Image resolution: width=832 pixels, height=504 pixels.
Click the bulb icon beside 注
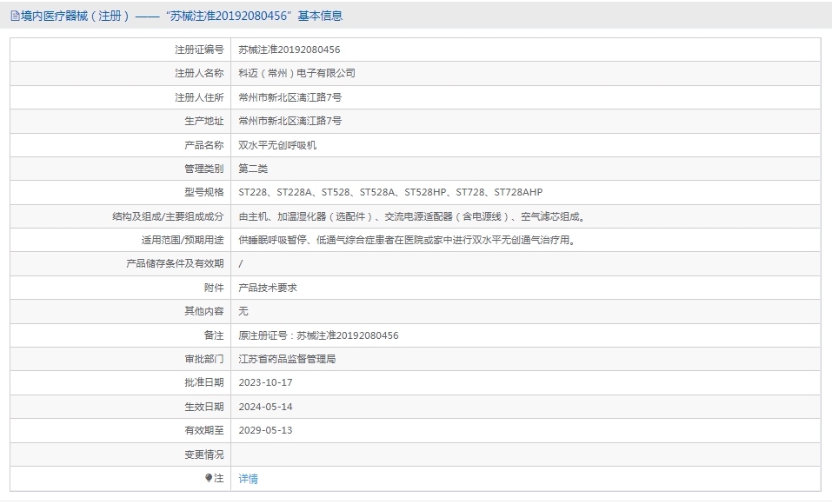pyautogui.click(x=209, y=478)
